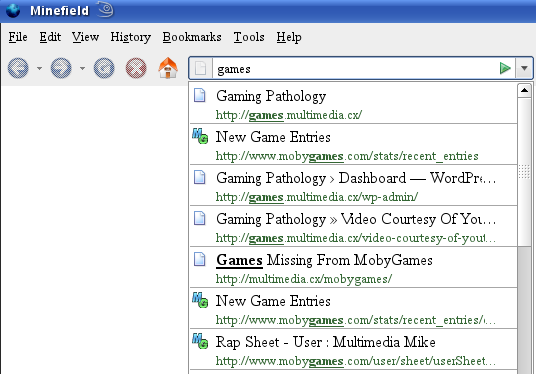Screen dimensions: 536x374
Task: Open the Forward button history dropdown arrow
Action: click(82, 68)
